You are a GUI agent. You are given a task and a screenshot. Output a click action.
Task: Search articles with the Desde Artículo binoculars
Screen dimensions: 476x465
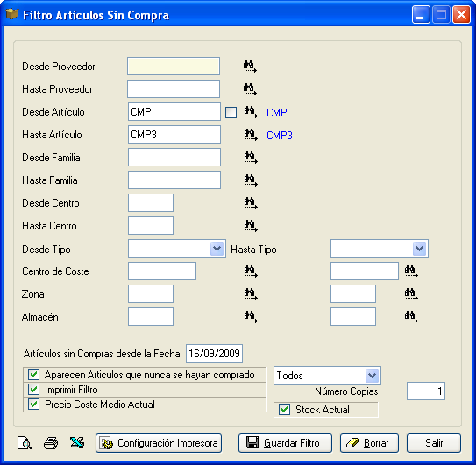coord(251,112)
